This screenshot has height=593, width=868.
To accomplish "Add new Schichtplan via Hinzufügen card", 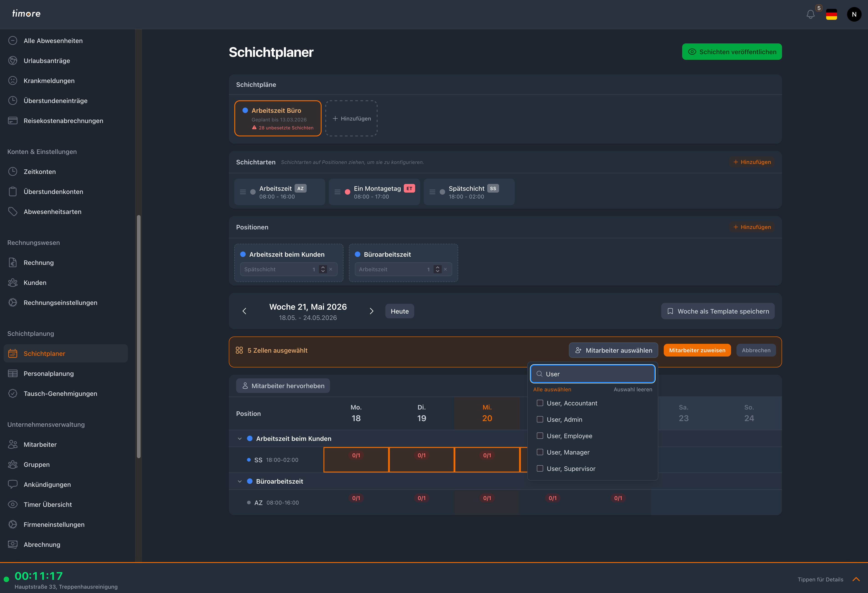I will tap(351, 118).
